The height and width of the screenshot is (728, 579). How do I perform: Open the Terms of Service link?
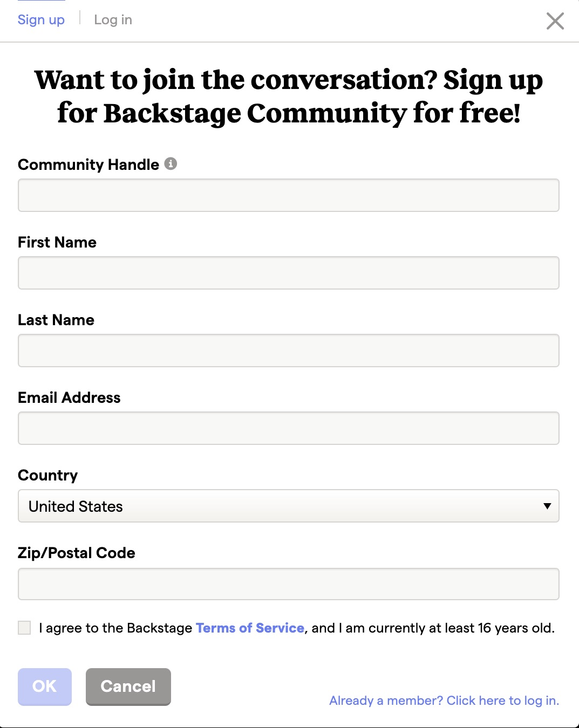click(x=250, y=628)
